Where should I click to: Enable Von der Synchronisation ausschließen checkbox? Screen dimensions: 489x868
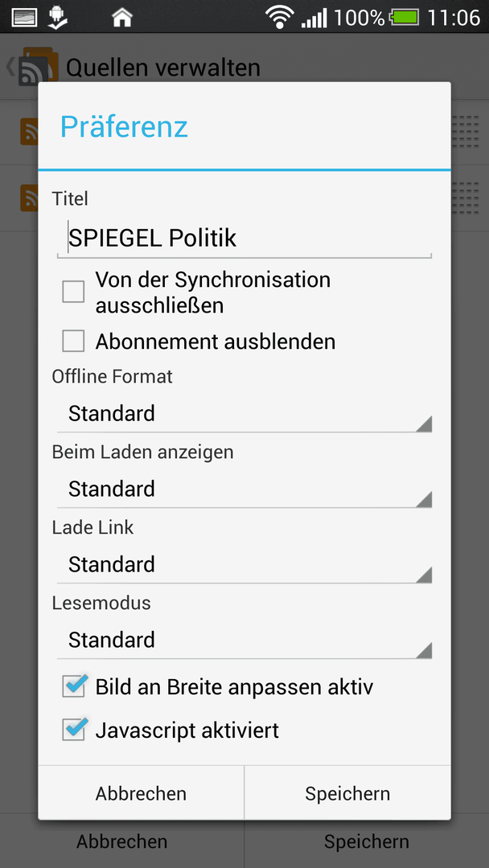pyautogui.click(x=73, y=291)
